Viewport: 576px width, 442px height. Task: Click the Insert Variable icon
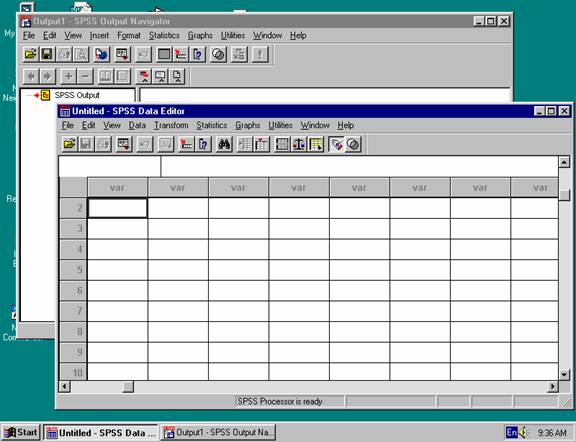[261, 144]
